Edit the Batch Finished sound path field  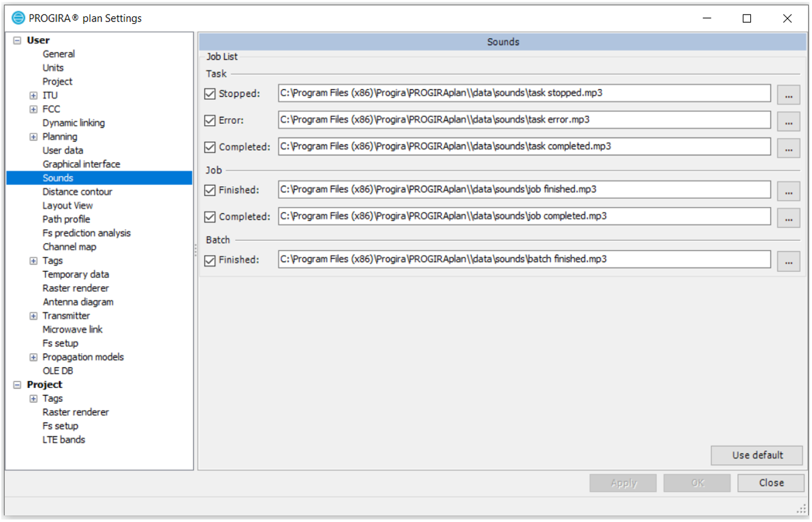point(525,260)
